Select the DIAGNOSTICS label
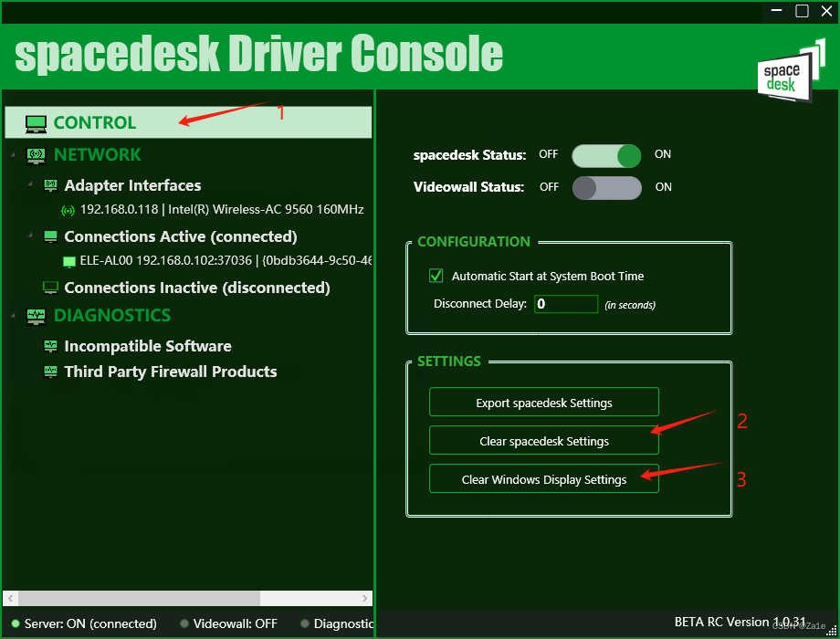 click(x=112, y=316)
